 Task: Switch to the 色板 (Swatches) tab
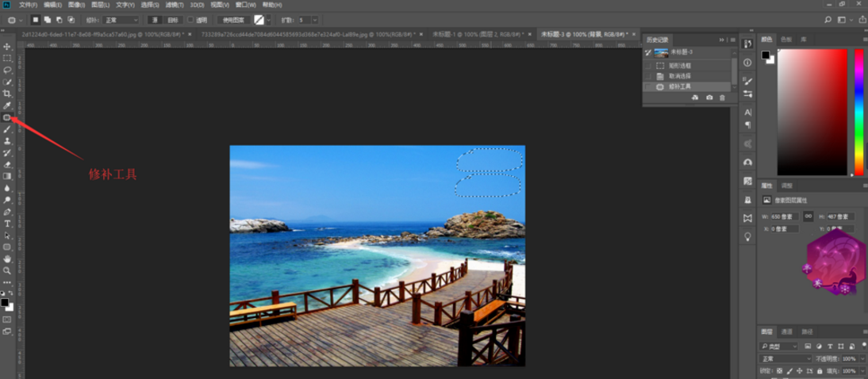point(785,39)
